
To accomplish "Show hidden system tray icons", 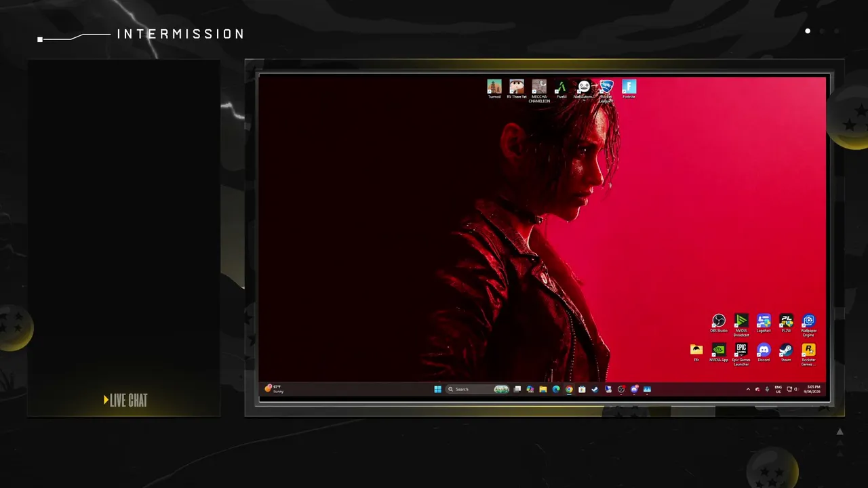I will (748, 389).
